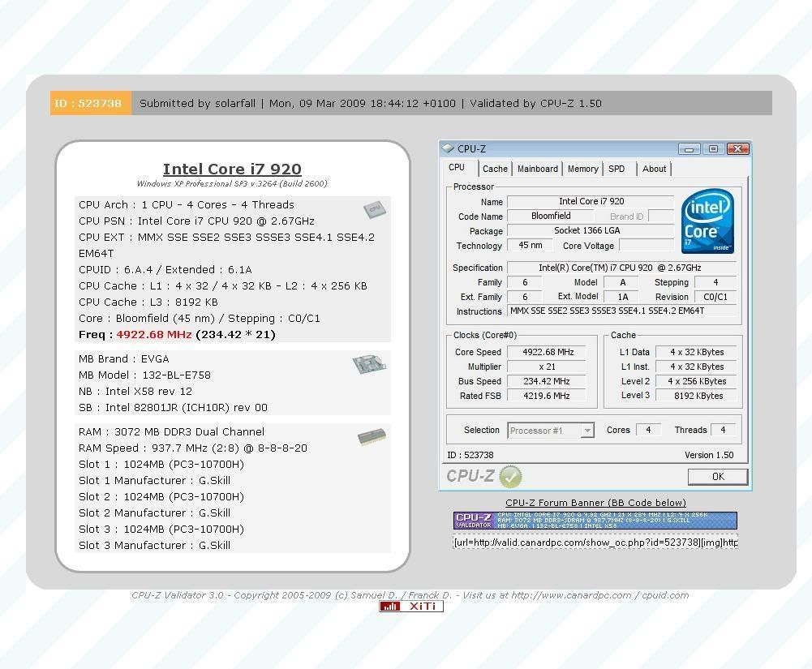Click the 'Slot 2 Manufacturer : G.Skill' line

click(x=154, y=513)
